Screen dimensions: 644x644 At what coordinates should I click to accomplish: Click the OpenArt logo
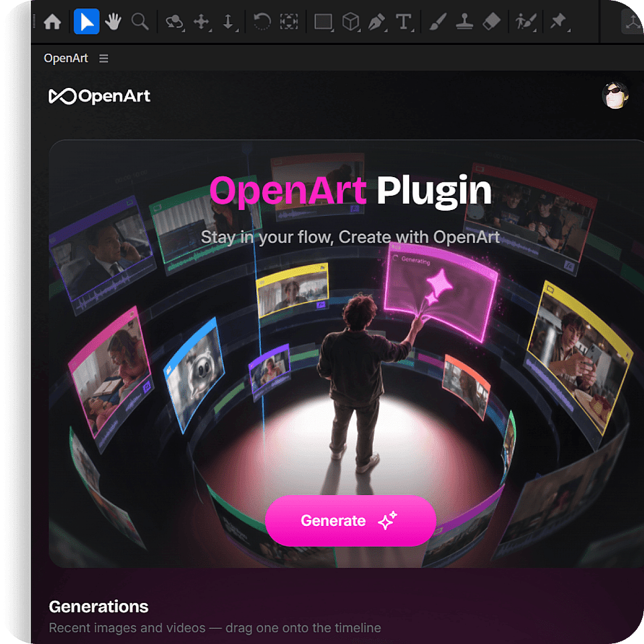click(99, 96)
